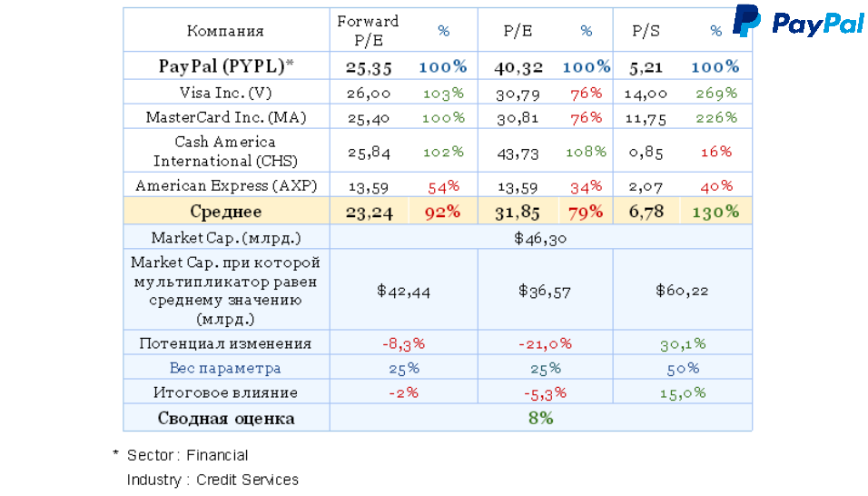Click the green 8% summary score
Screen dimensions: 868x496
point(540,419)
